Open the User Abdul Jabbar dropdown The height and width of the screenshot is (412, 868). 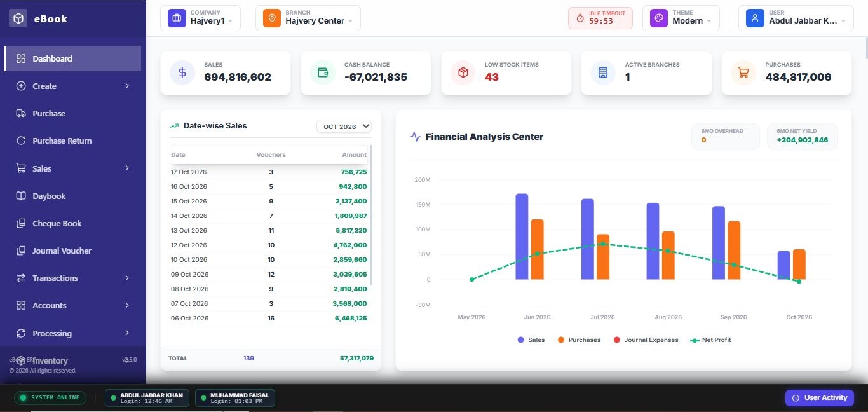tap(796, 18)
